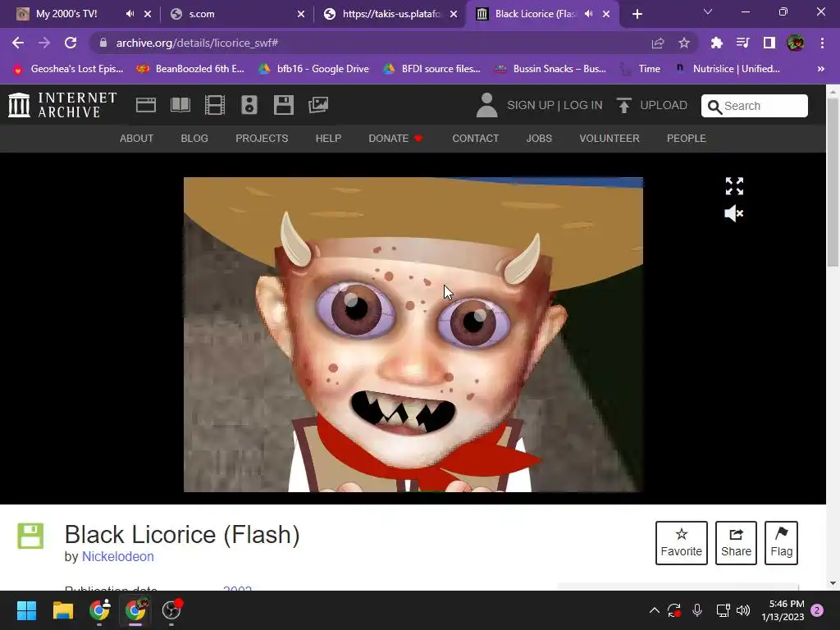Open the CONTACT menu item
840x630 pixels.
tap(475, 138)
